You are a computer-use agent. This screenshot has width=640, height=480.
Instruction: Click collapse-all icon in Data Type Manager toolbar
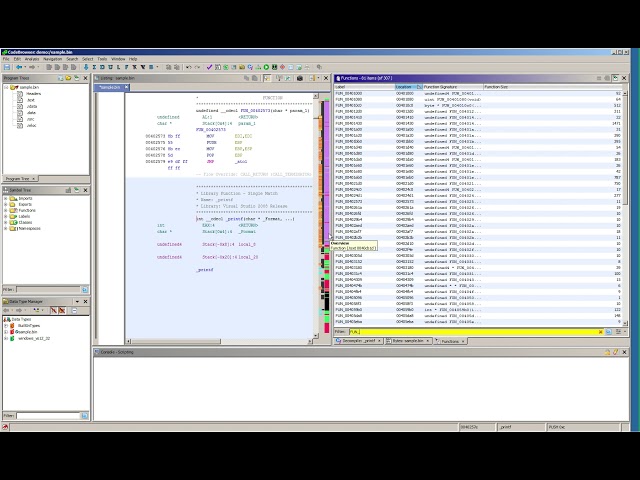pyautogui.click(x=74, y=311)
